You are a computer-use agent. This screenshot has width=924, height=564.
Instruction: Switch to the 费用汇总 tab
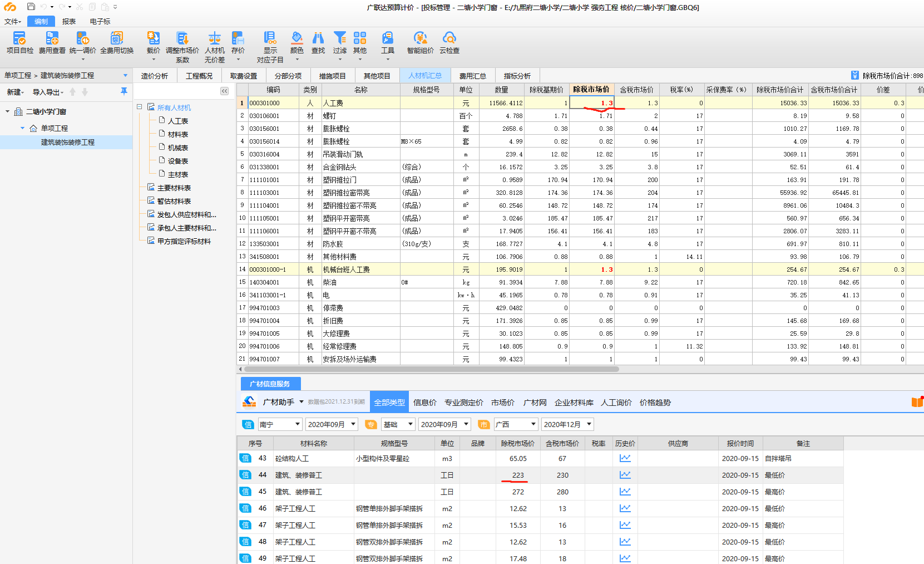pos(473,76)
